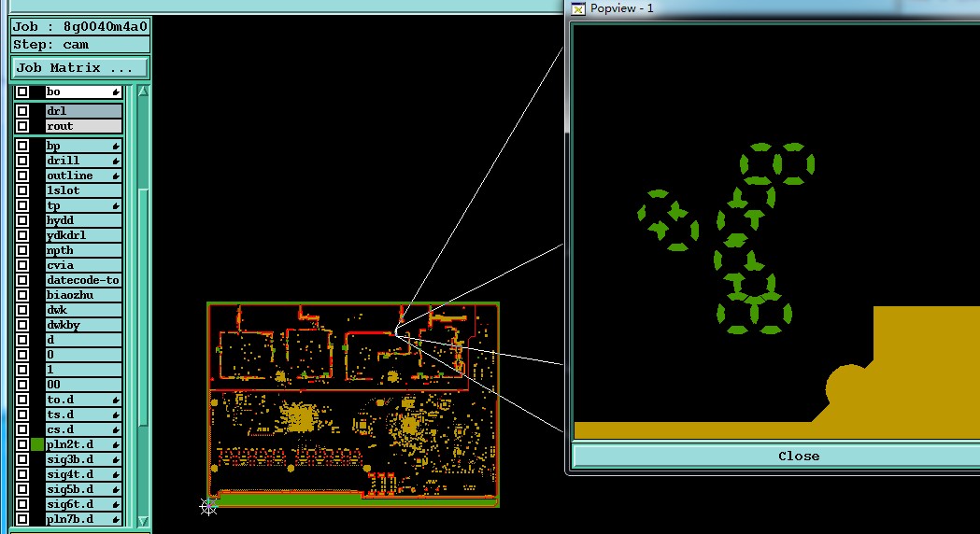Click the 'Popview - 1' title text
980x534 pixels.
click(621, 8)
